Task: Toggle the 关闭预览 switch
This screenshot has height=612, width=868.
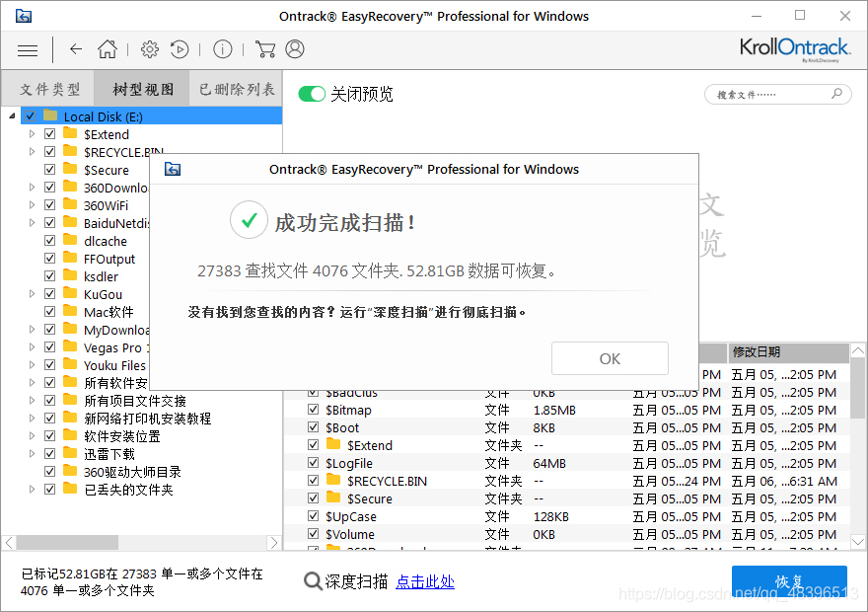Action: [315, 95]
